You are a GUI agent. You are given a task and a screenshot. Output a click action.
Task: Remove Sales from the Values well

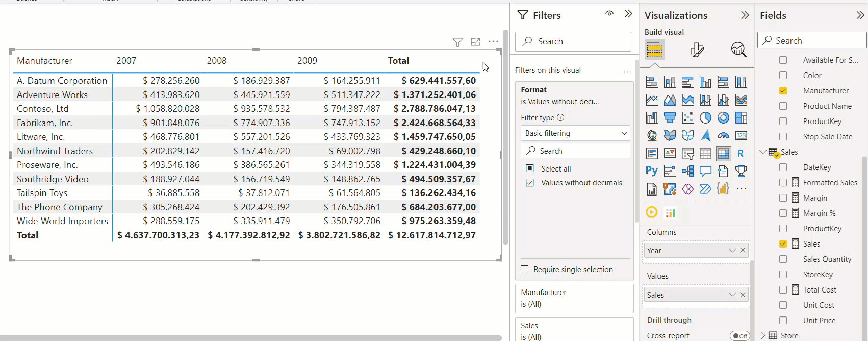pos(743,295)
